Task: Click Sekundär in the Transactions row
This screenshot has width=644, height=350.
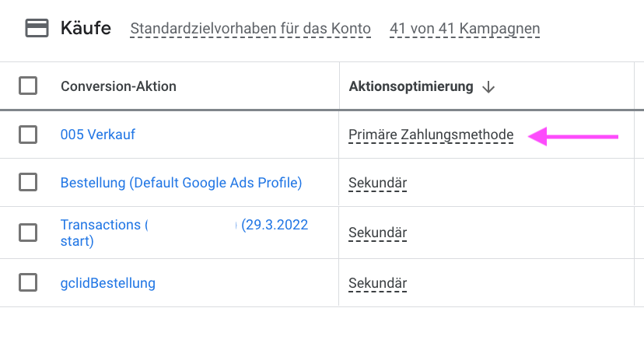Action: click(x=377, y=233)
